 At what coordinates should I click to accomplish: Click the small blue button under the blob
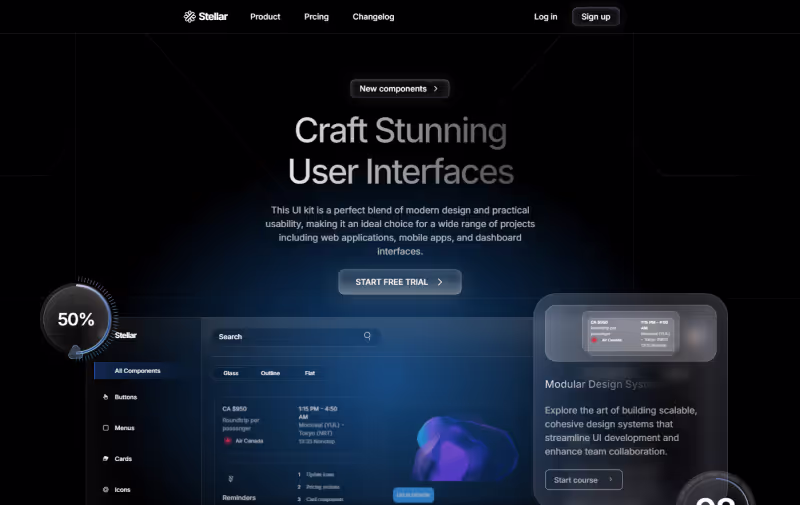tap(413, 495)
